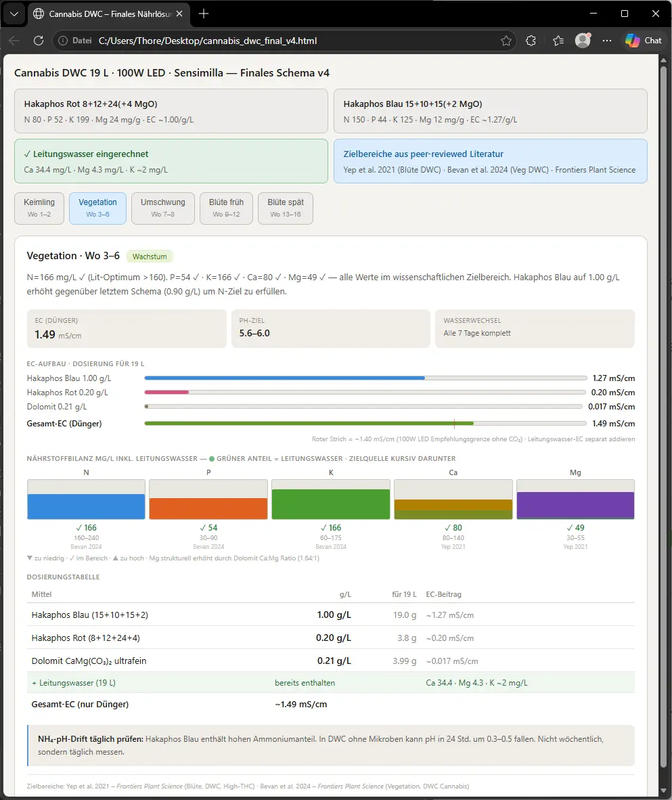This screenshot has width=672, height=800.
Task: Click the Zielbereiche peer-reviewed Literatur box
Action: tap(490, 161)
